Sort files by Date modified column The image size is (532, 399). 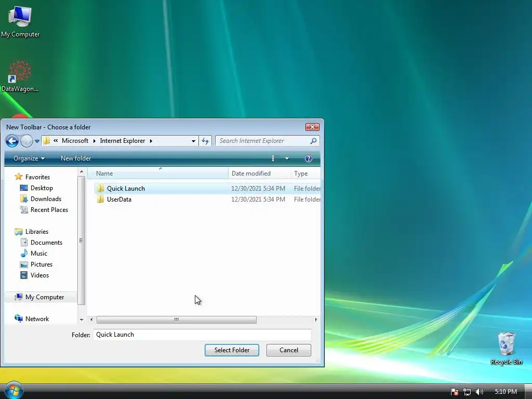260,174
